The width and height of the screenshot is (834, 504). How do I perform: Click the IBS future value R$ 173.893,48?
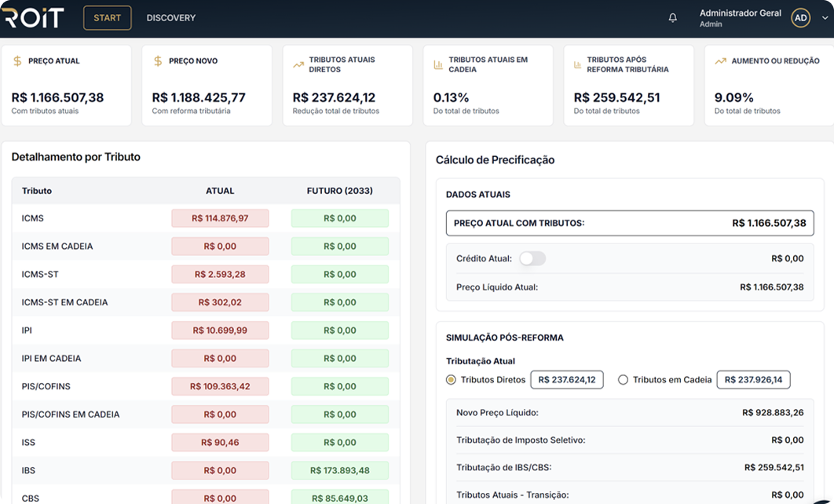tap(339, 470)
